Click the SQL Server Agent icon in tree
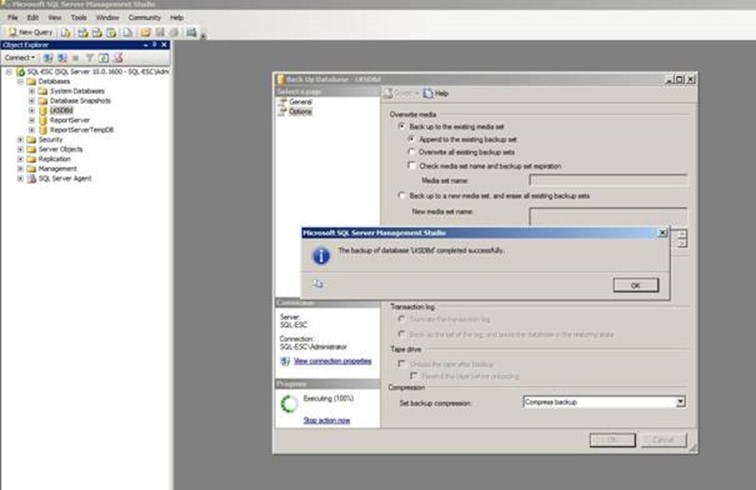 31,178
